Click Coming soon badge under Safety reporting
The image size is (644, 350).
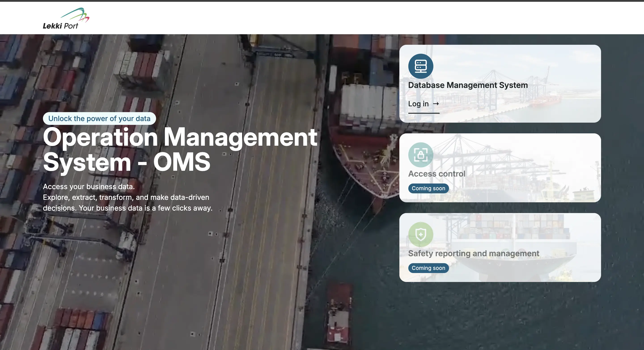428,268
